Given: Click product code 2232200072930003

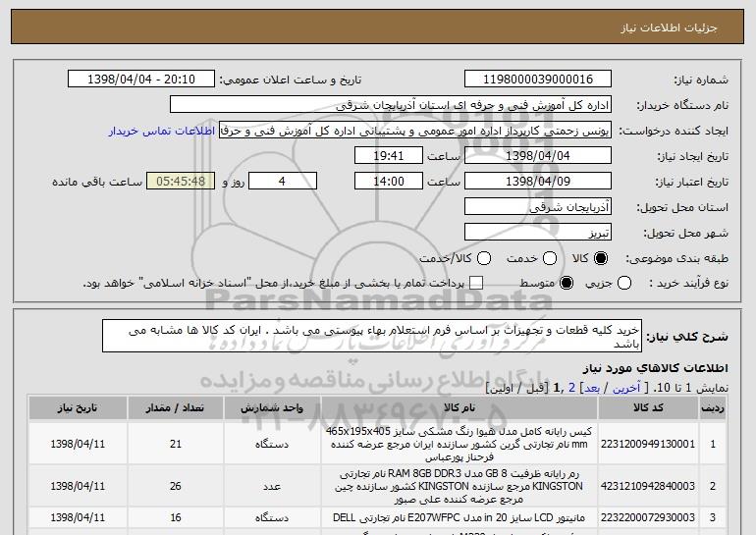Looking at the screenshot, I should click(x=648, y=517).
